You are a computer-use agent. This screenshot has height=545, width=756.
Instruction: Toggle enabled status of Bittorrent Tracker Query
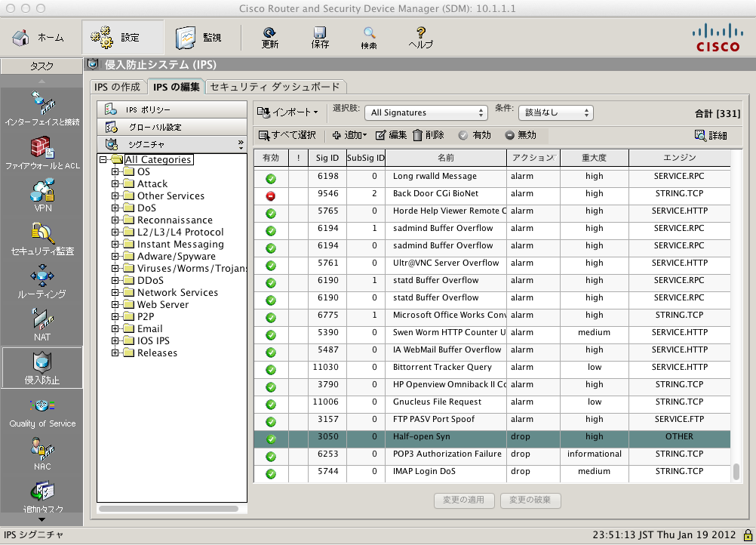(x=271, y=370)
